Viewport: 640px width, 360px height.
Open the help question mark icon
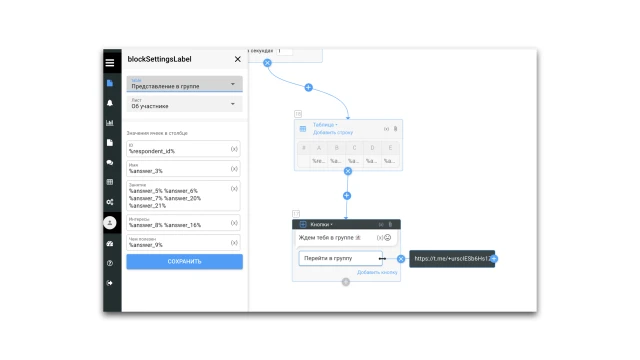coord(110,263)
